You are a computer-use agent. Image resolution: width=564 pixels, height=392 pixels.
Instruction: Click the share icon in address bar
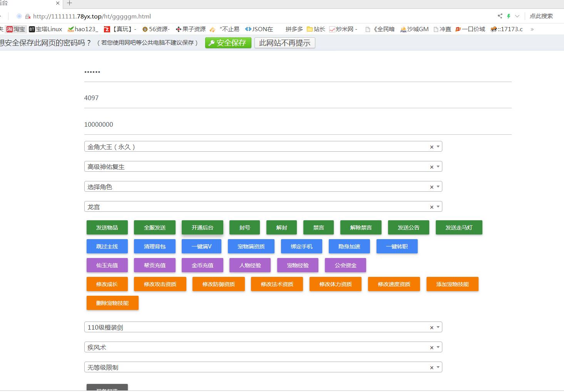(500, 16)
